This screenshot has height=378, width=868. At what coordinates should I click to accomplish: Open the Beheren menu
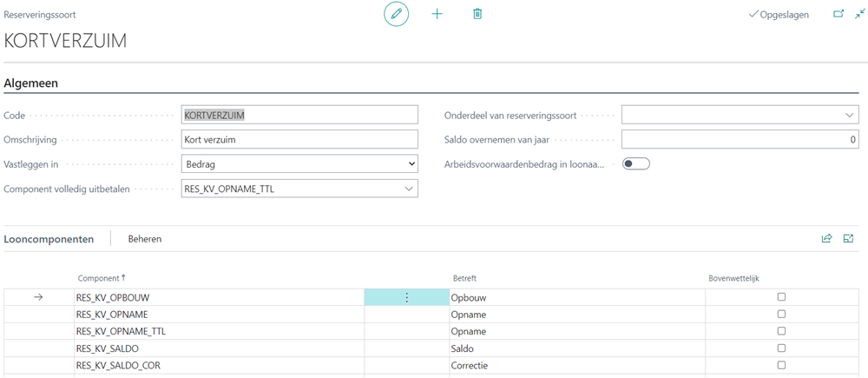click(144, 239)
